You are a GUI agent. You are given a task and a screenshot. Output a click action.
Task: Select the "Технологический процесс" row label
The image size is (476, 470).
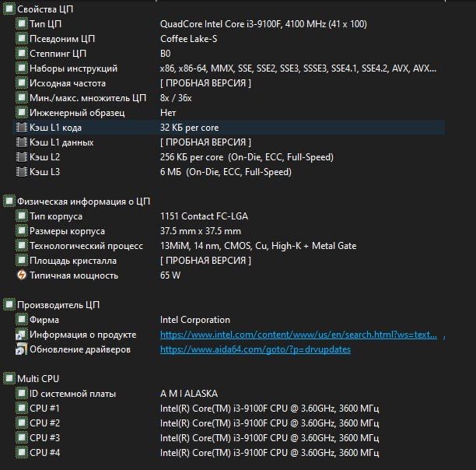[x=86, y=246]
